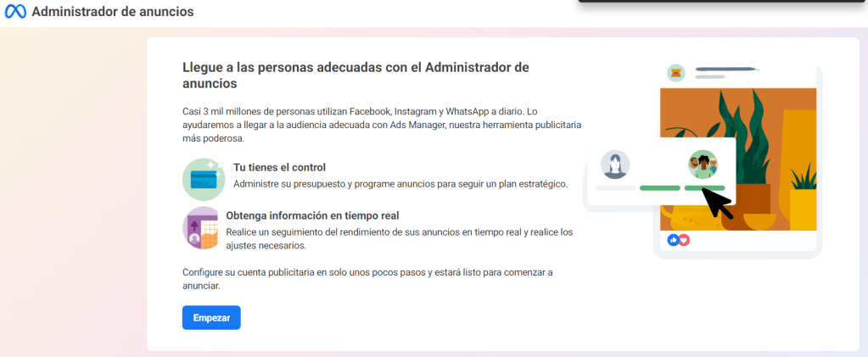Click the red heart reaction icon
868x357 pixels.
(684, 240)
